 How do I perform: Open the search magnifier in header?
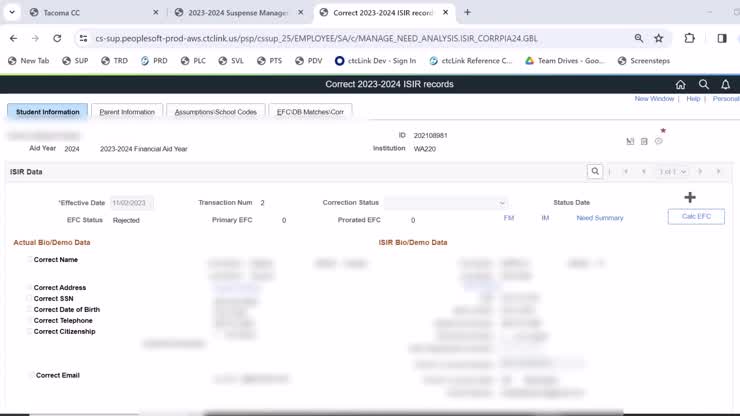click(703, 85)
